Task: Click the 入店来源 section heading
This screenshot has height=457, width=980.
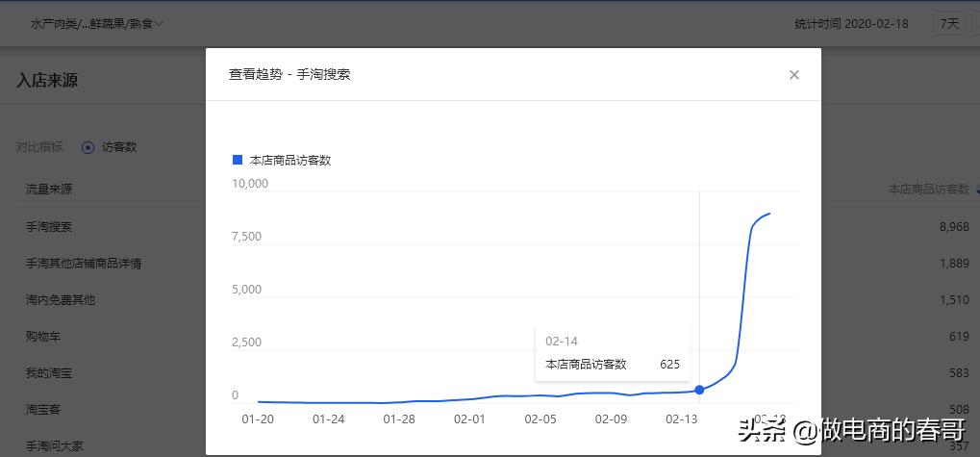Action: [47, 80]
